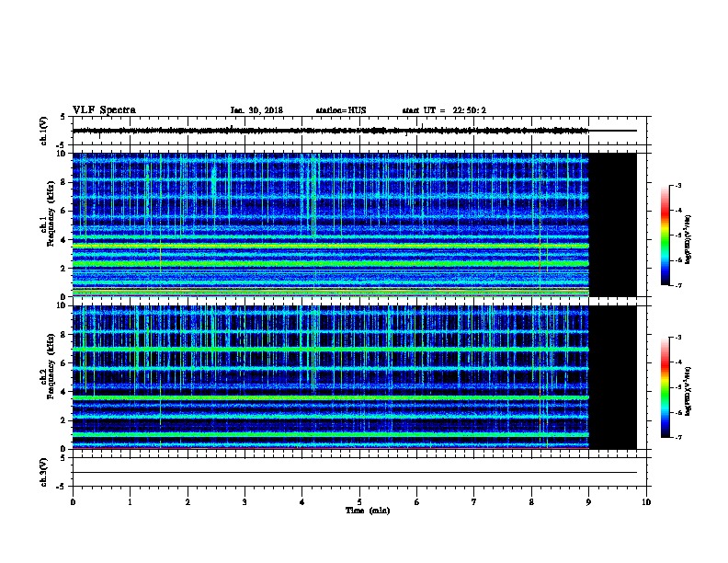Click time axis tick label "8"
Viewport: 728px width, 563px height.
(x=531, y=502)
